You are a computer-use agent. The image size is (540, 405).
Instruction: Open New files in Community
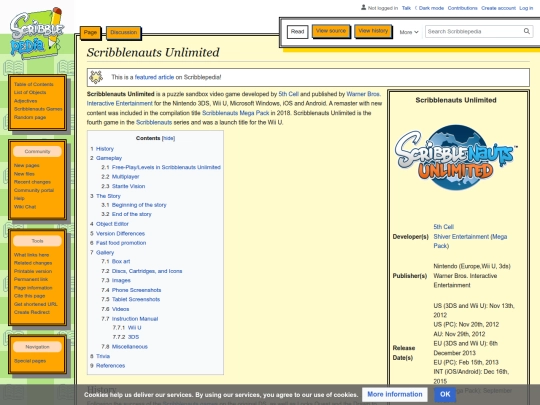24,174
